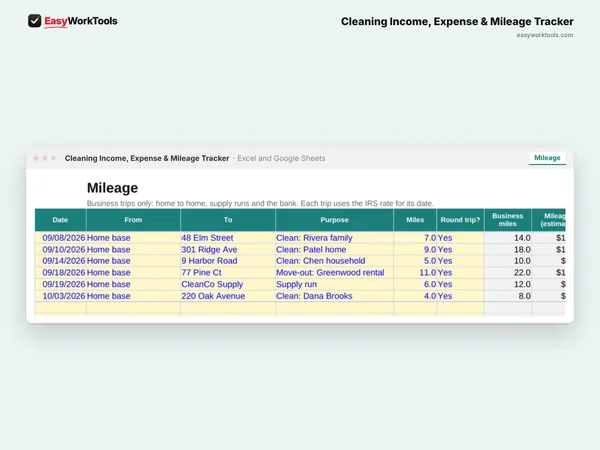The height and width of the screenshot is (450, 600).
Task: Click the Move-out: Greenwood rental purpose cell
Action: click(x=334, y=272)
